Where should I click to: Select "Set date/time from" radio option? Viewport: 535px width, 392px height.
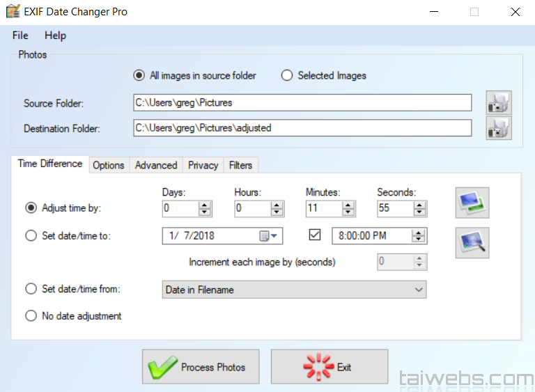[x=31, y=289]
